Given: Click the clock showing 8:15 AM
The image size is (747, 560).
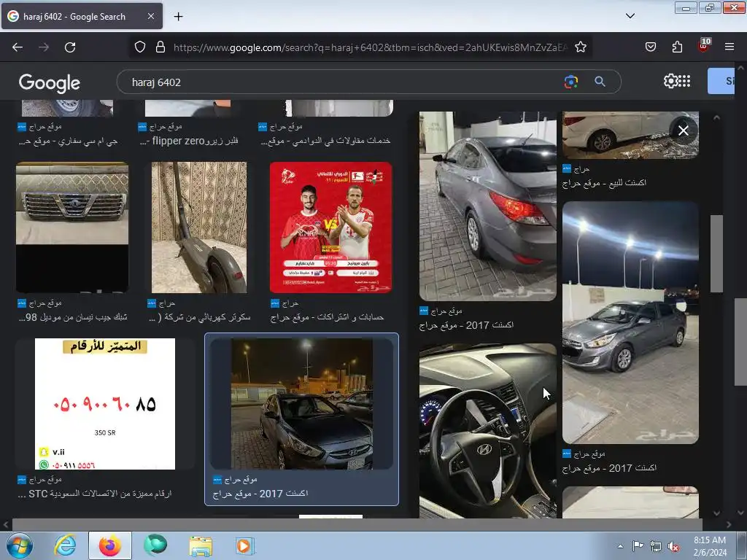Looking at the screenshot, I should 710,540.
